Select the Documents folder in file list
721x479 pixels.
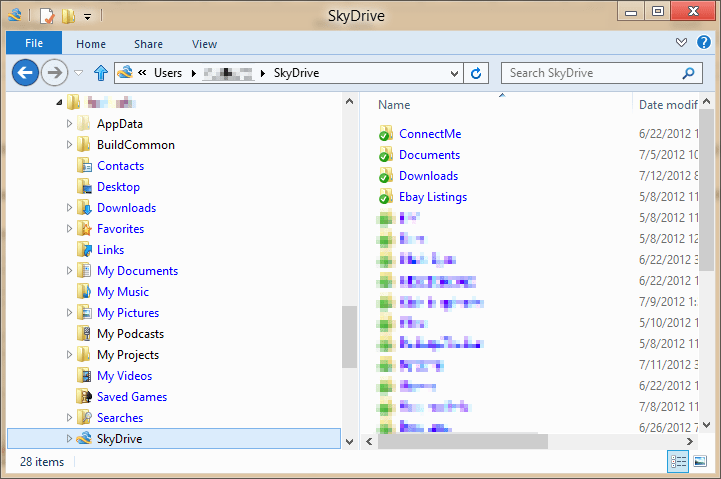click(429, 155)
